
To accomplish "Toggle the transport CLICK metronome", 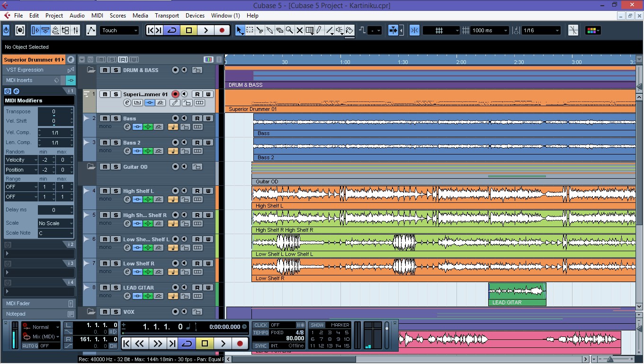I will click(261, 325).
